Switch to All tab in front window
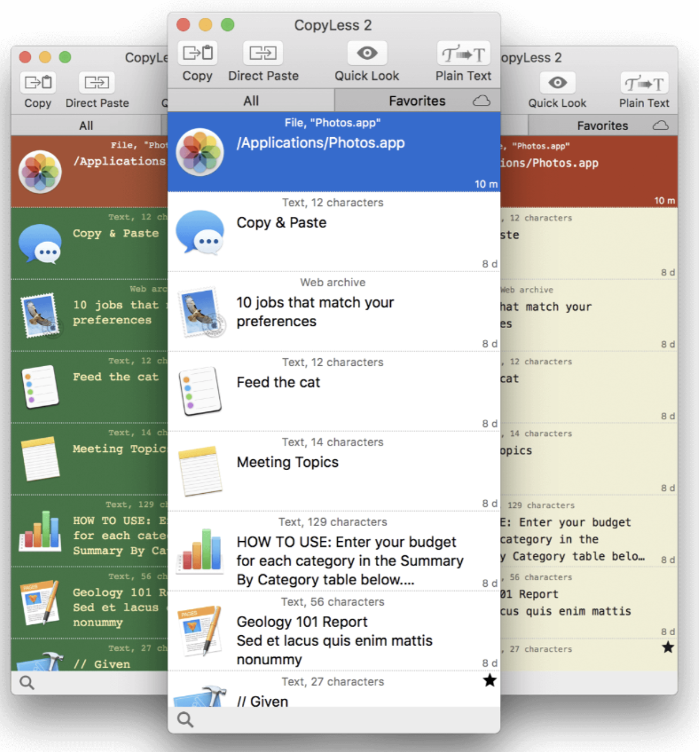Viewport: 700px width, 752px height. [251, 101]
